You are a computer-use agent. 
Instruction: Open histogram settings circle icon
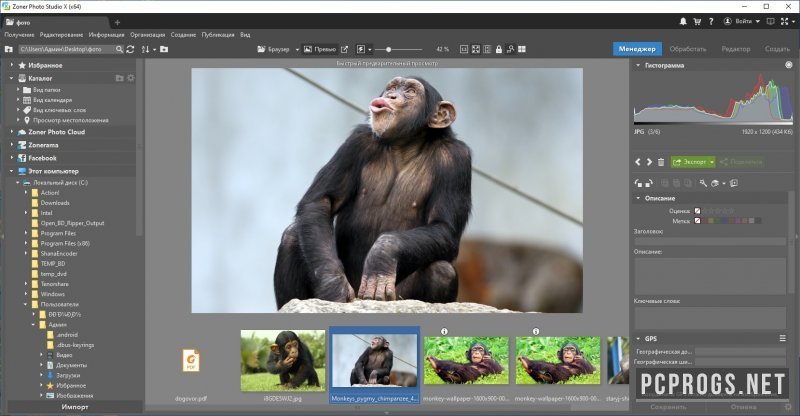[x=788, y=65]
